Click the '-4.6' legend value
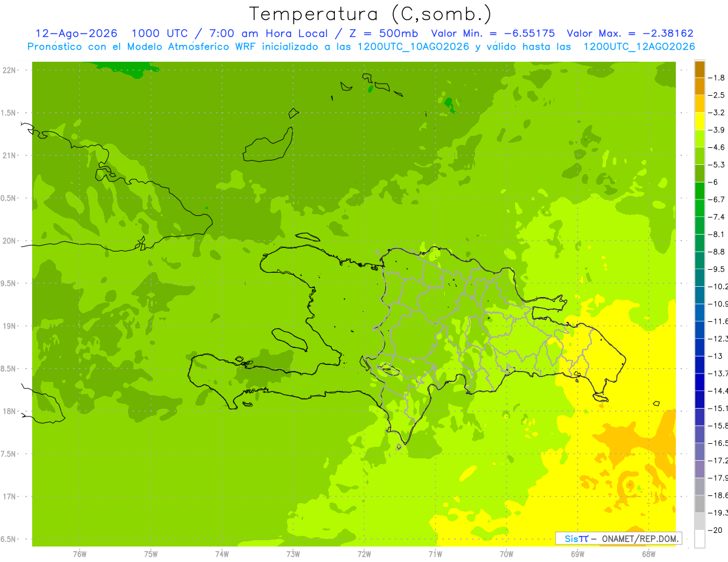This screenshot has height=562, width=728. click(x=717, y=147)
